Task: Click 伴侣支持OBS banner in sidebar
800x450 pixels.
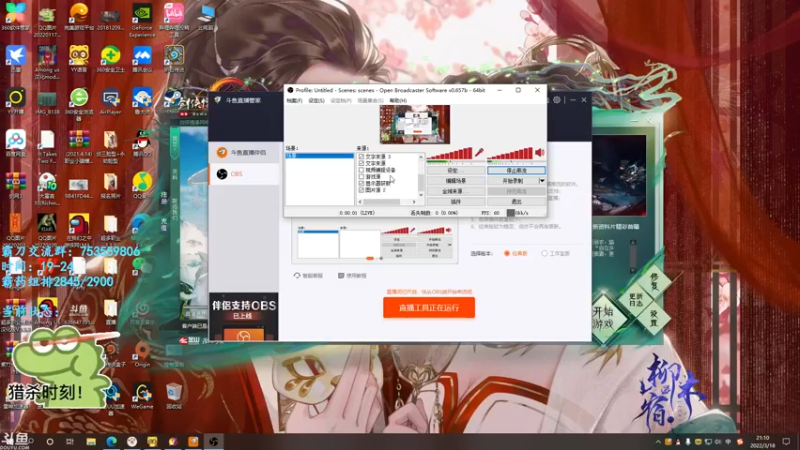Action: click(x=243, y=316)
